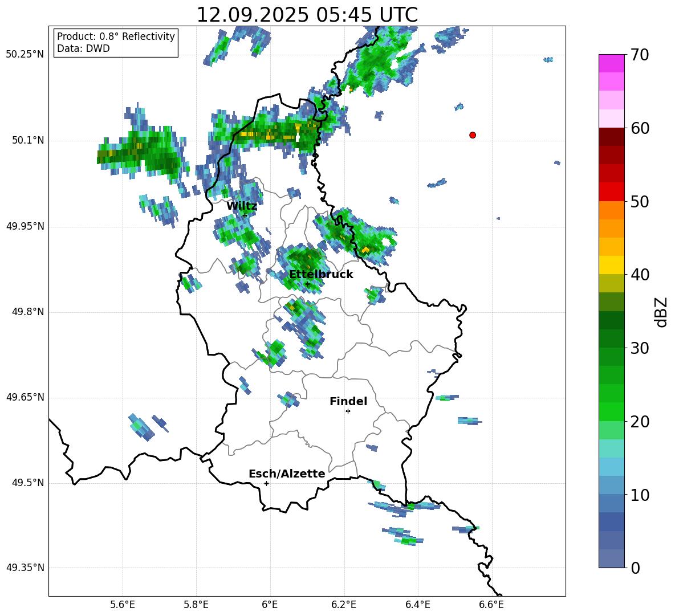This screenshot has height=616, width=675.
Task: Click the dark red colorbar swatch below 60
Action: click(x=611, y=137)
